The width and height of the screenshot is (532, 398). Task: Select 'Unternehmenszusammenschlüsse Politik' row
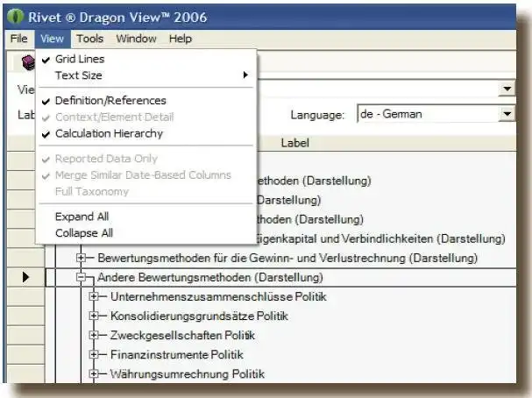218,297
